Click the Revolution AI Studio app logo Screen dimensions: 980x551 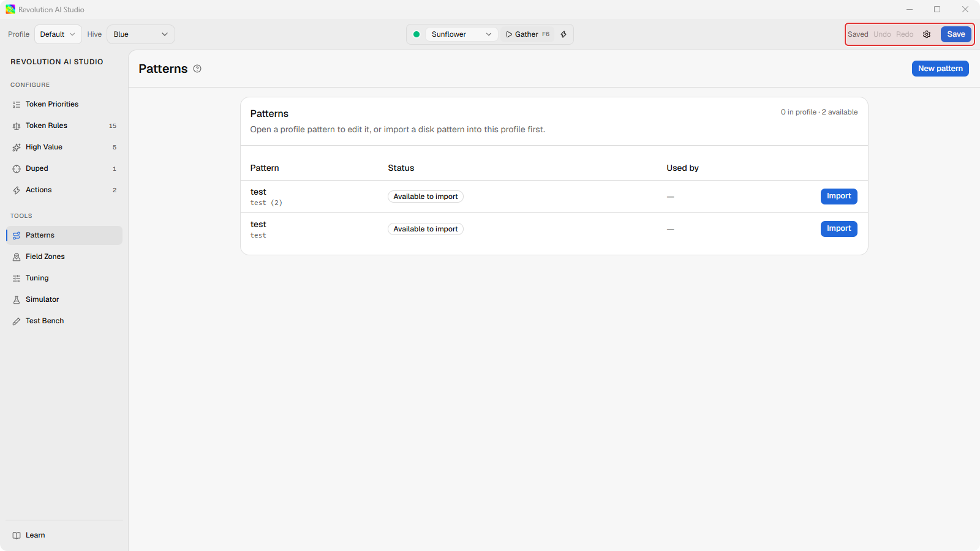10,9
